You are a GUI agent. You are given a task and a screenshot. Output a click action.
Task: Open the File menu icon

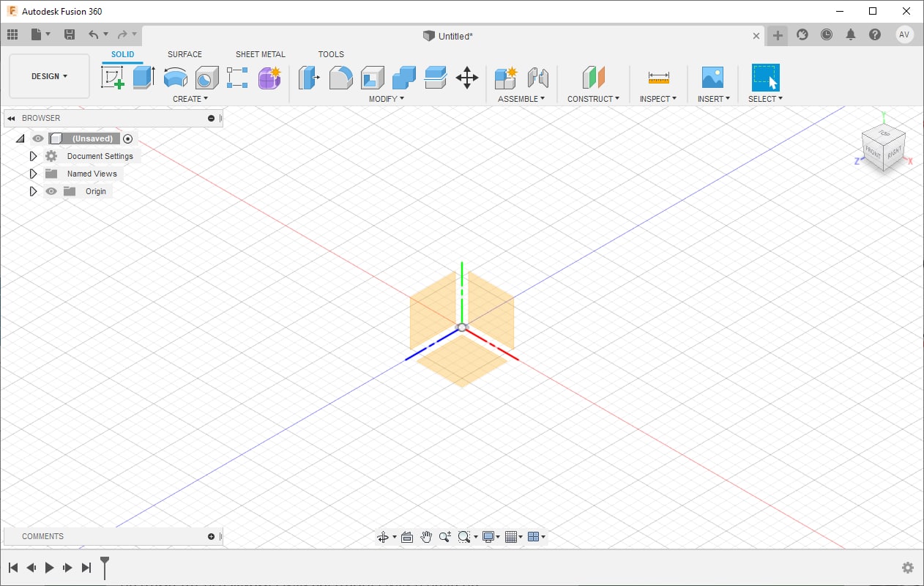(41, 34)
